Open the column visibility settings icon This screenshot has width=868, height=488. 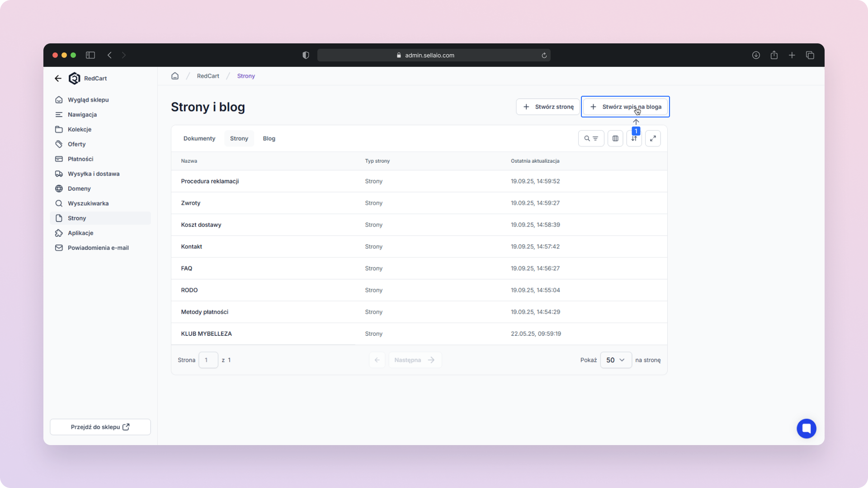[x=615, y=138]
